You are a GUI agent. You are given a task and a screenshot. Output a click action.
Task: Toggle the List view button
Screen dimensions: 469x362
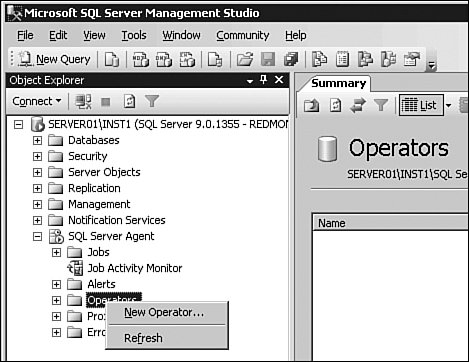point(421,105)
